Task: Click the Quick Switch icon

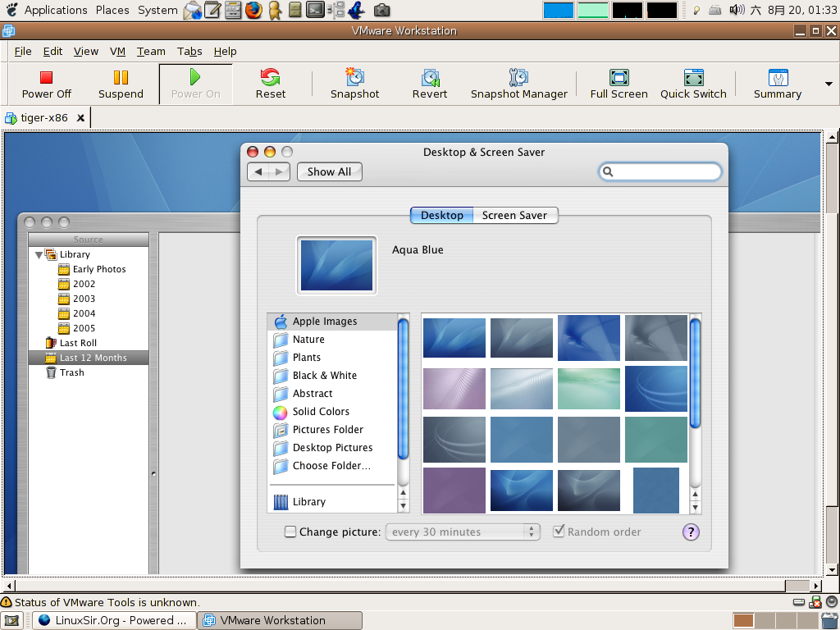Action: pos(693,84)
